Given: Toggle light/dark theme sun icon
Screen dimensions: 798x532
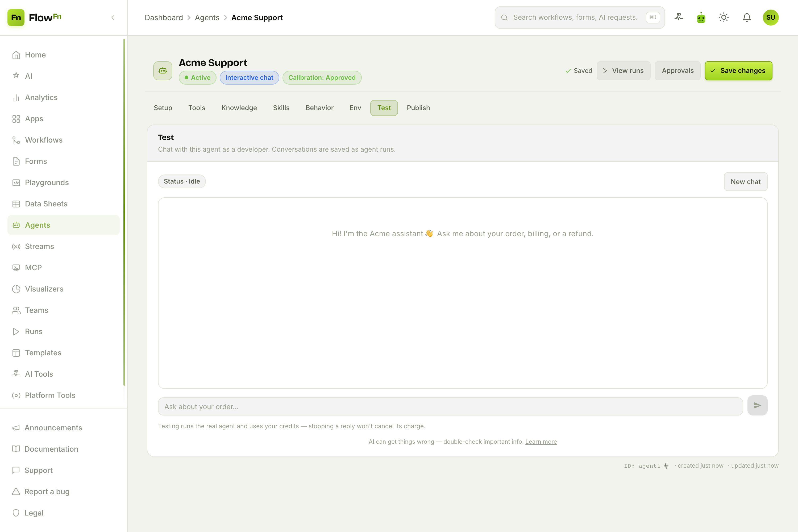Looking at the screenshot, I should (724, 17).
